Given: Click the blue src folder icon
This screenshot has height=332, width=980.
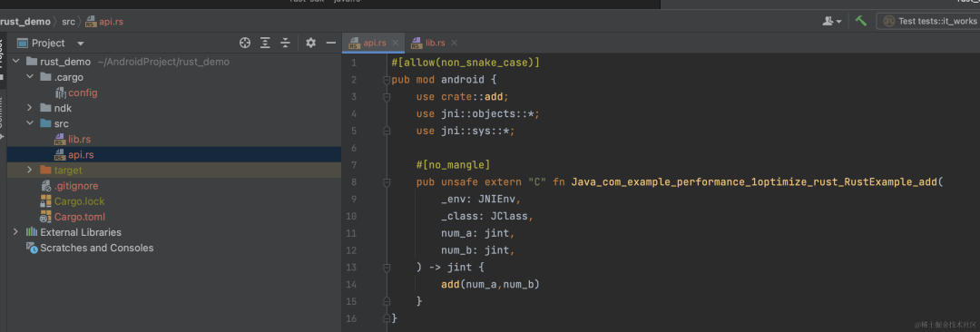Looking at the screenshot, I should (45, 123).
